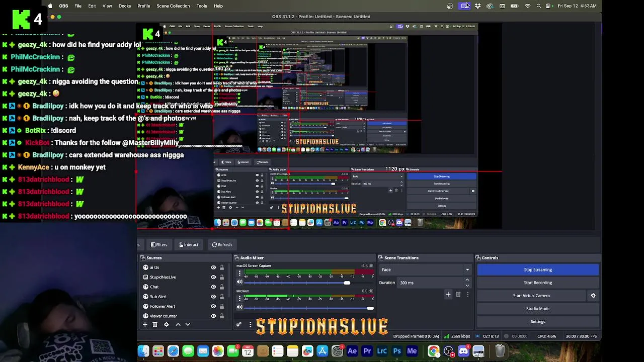Toggle visibility of ai tts source
Image resolution: width=644 pixels, height=362 pixels.
pyautogui.click(x=213, y=267)
